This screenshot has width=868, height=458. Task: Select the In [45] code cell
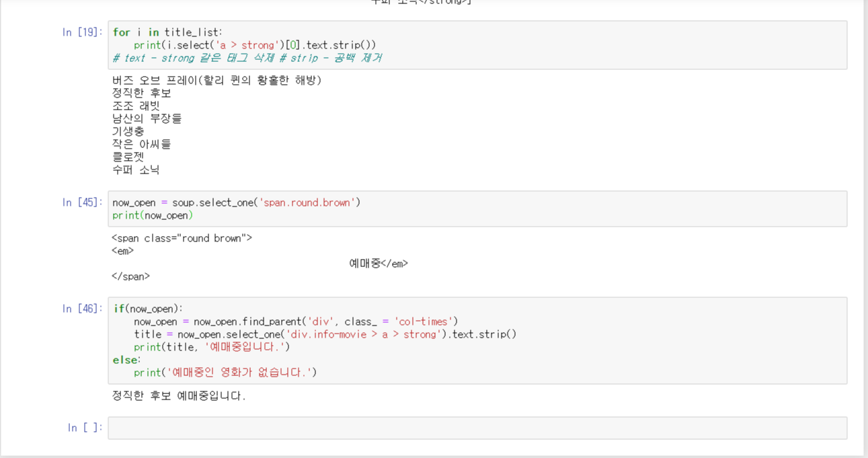click(x=477, y=208)
